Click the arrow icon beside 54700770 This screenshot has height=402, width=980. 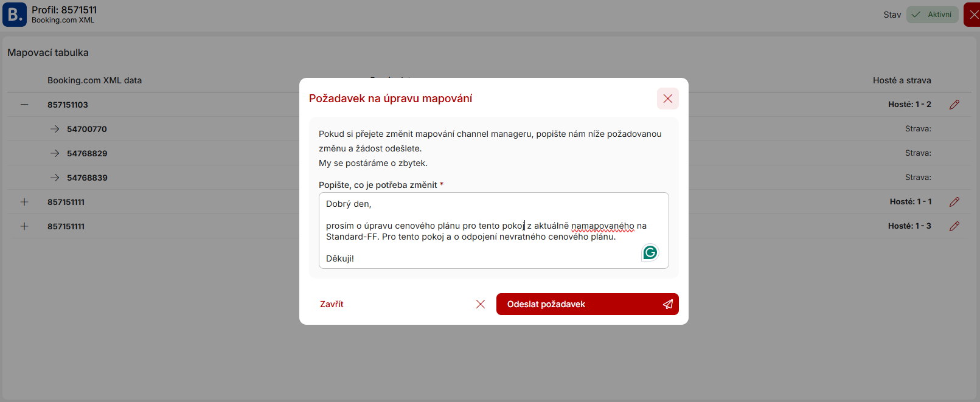click(55, 129)
